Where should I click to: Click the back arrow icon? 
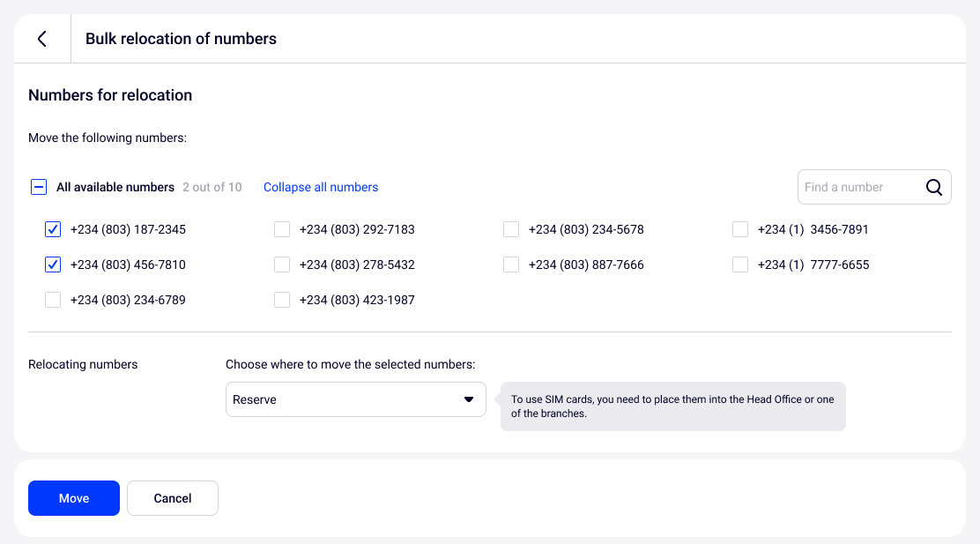point(41,39)
